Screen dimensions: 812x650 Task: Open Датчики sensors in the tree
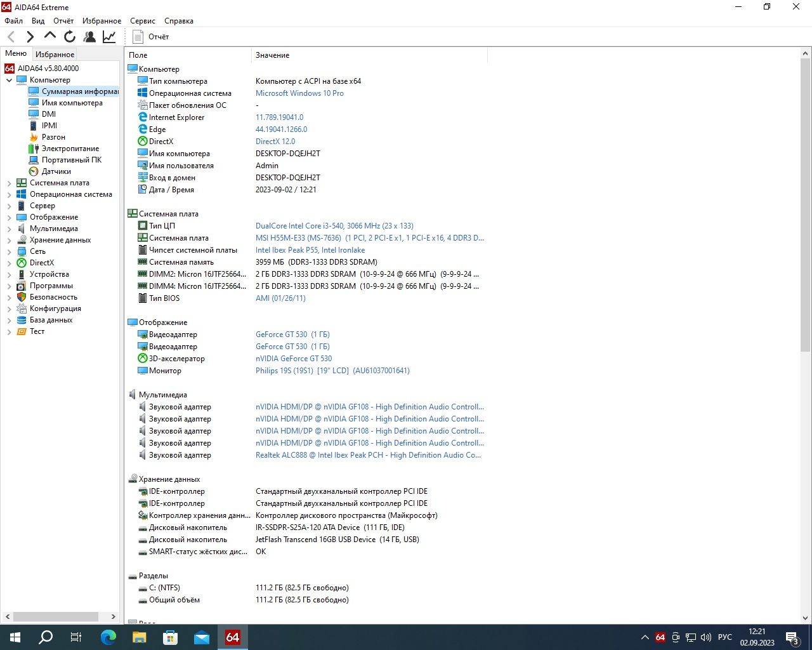[56, 171]
